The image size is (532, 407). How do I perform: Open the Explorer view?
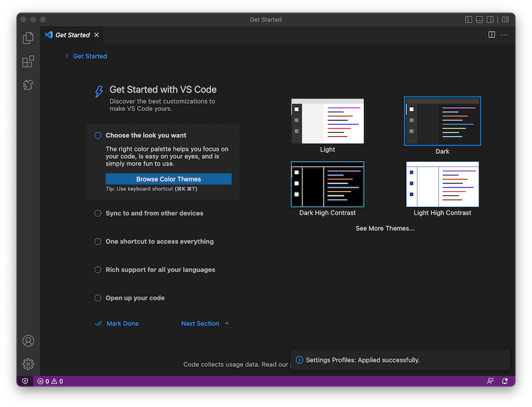[x=28, y=37]
